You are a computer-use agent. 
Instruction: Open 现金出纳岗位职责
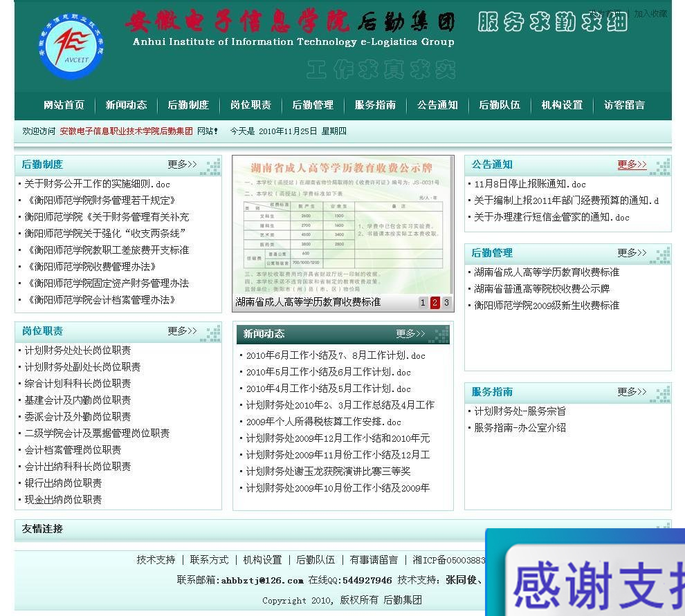(x=63, y=499)
